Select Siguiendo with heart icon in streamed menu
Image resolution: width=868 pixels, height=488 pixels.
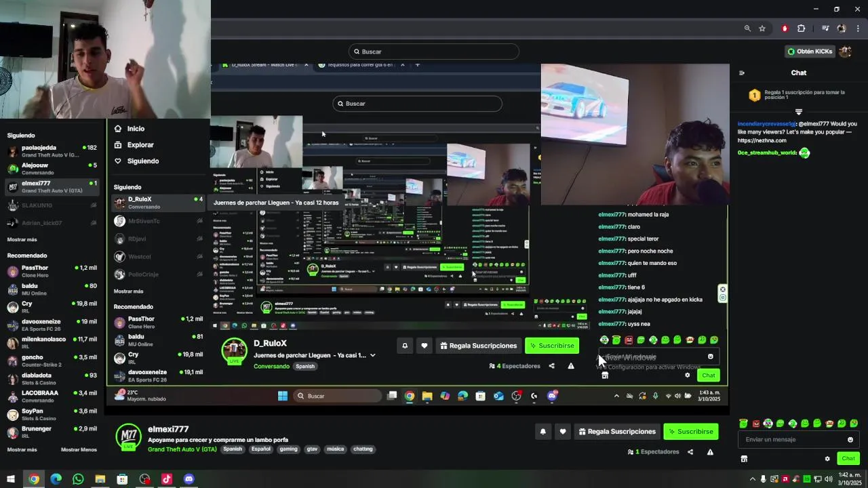point(136,161)
